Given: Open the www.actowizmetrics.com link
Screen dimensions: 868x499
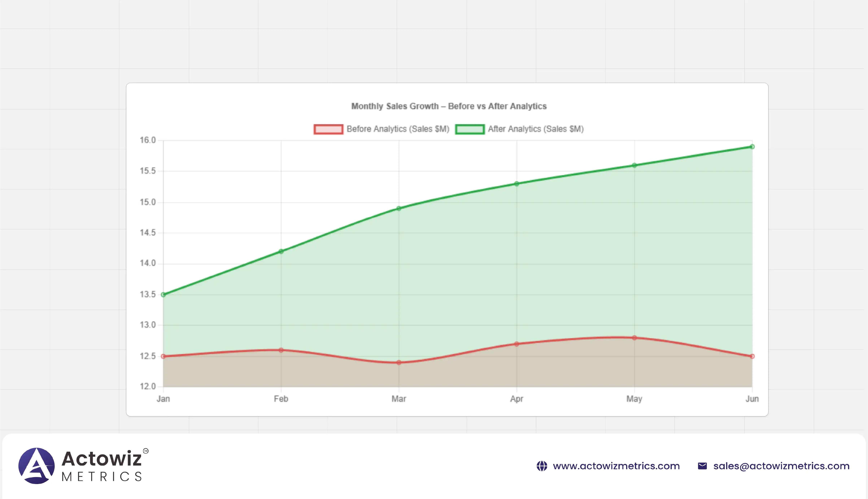Looking at the screenshot, I should point(616,466).
